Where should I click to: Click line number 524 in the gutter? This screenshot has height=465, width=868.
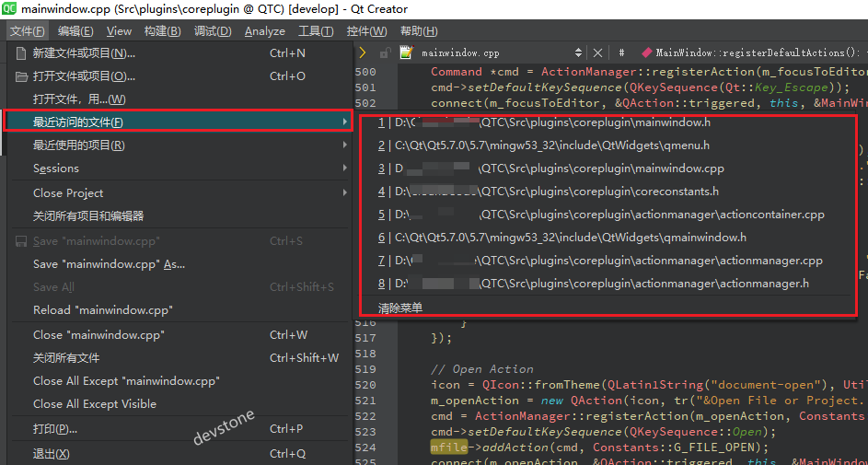tap(365, 447)
